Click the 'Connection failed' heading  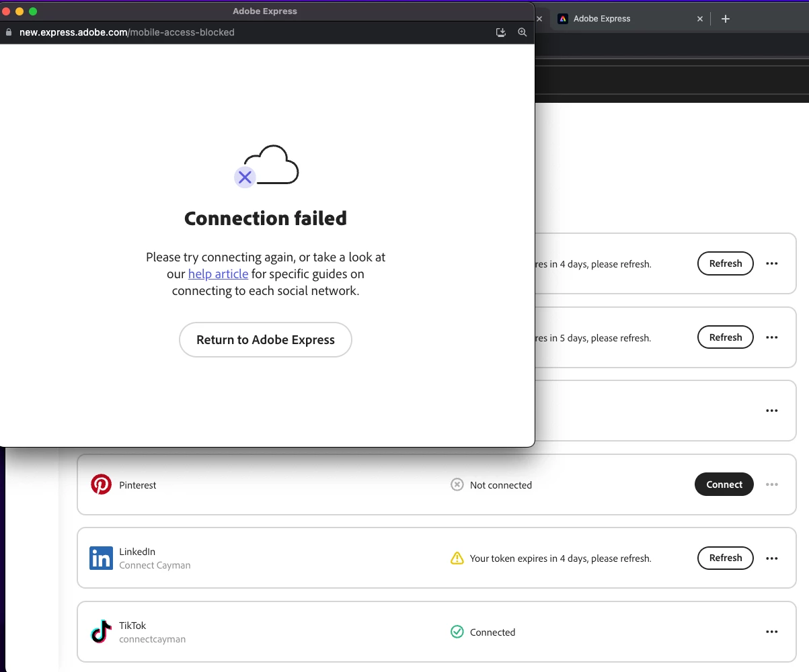266,218
